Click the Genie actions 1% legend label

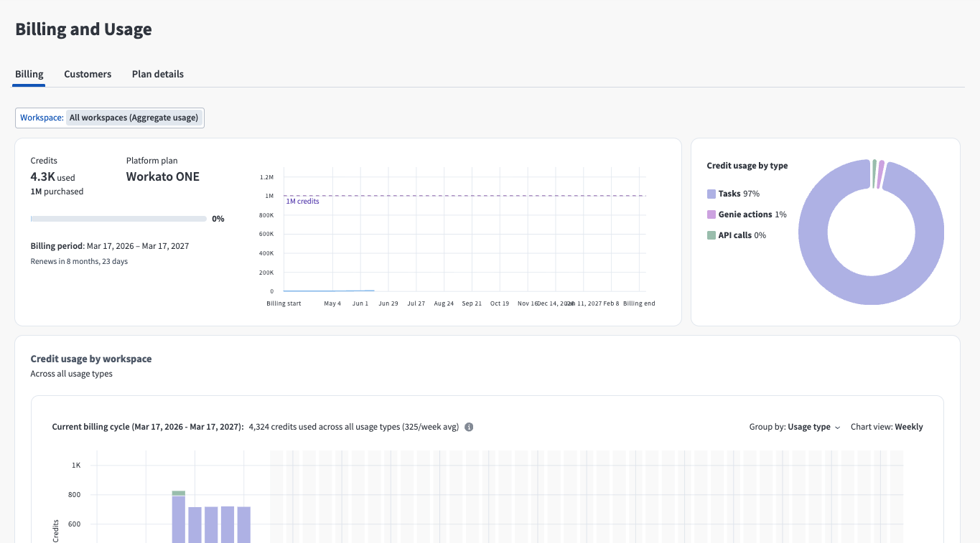coord(752,214)
